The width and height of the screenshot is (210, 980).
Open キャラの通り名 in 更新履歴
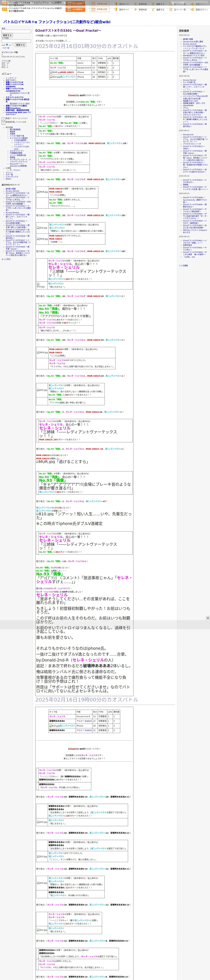[189, 82]
